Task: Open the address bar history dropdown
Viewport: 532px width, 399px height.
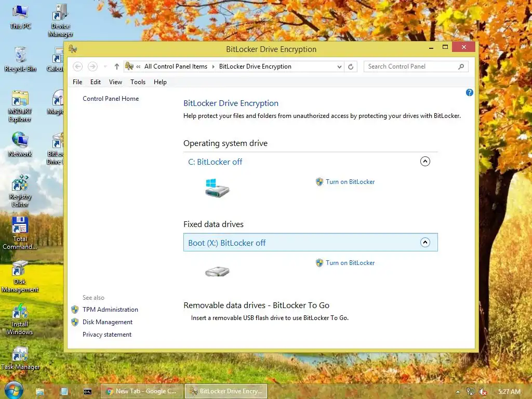Action: tap(339, 66)
